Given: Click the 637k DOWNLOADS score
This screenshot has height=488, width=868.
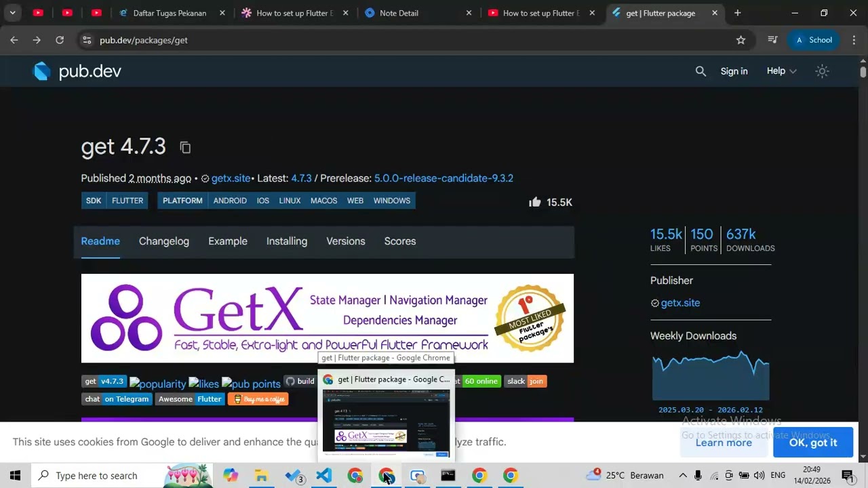Looking at the screenshot, I should 750,240.
